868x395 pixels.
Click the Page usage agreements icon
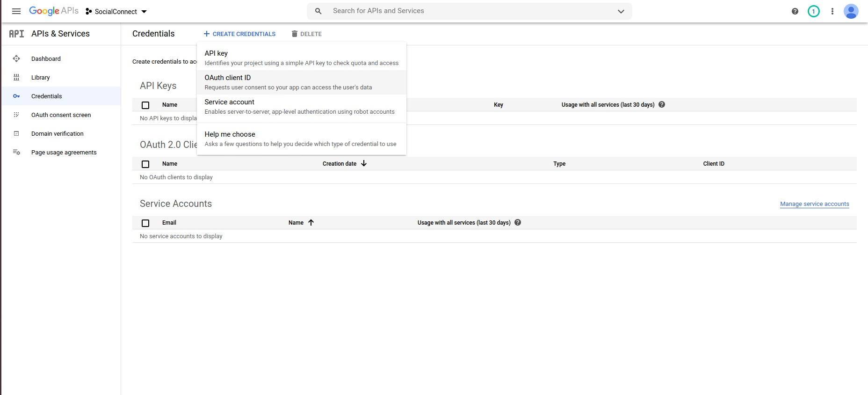click(16, 152)
